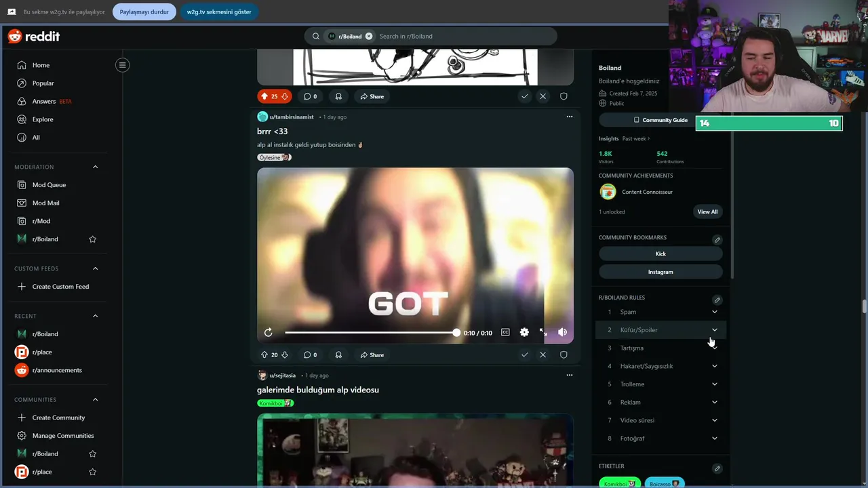The image size is (868, 488).
Task: Remove the brrr <33 post
Action: tap(542, 354)
